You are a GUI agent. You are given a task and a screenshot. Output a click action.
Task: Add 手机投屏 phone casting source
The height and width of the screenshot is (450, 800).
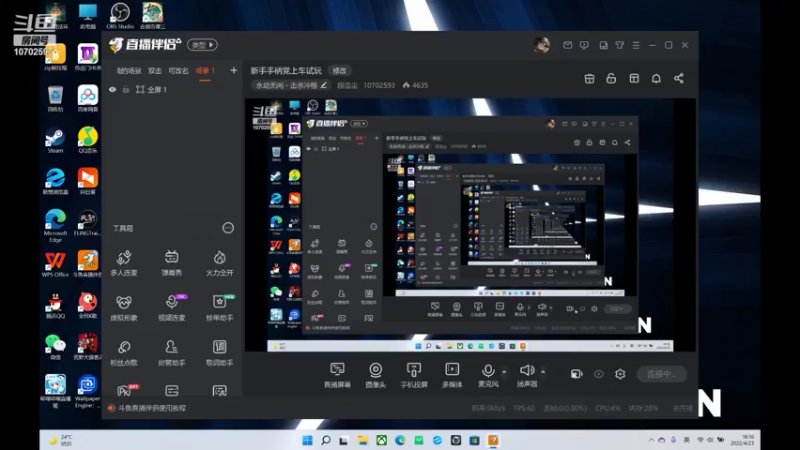click(x=414, y=374)
